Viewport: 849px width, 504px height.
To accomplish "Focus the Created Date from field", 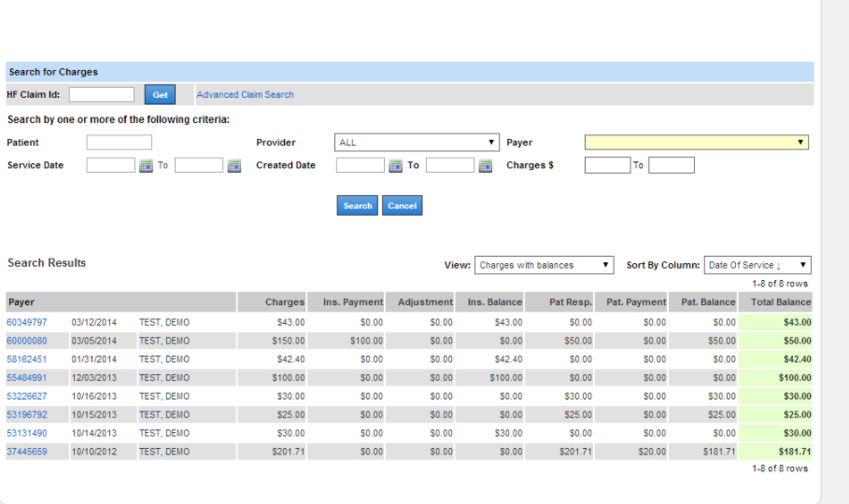I will (x=361, y=165).
